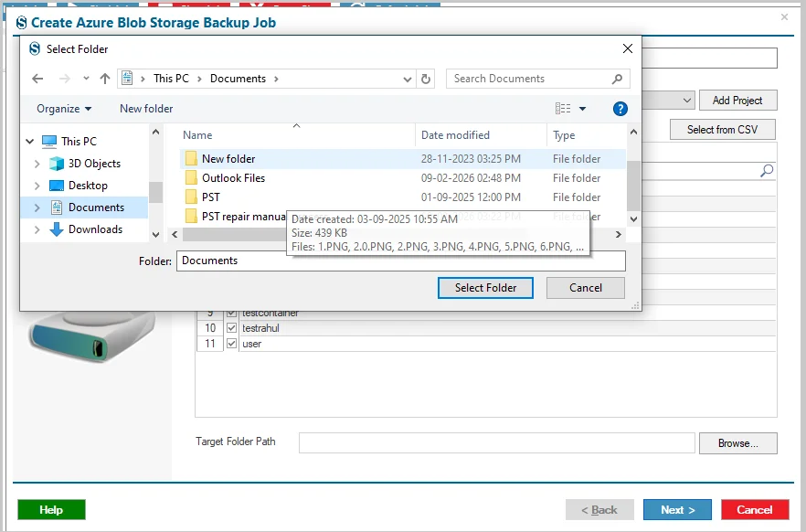The height and width of the screenshot is (532, 806).
Task: Sort by Date modified column header
Action: 455,135
